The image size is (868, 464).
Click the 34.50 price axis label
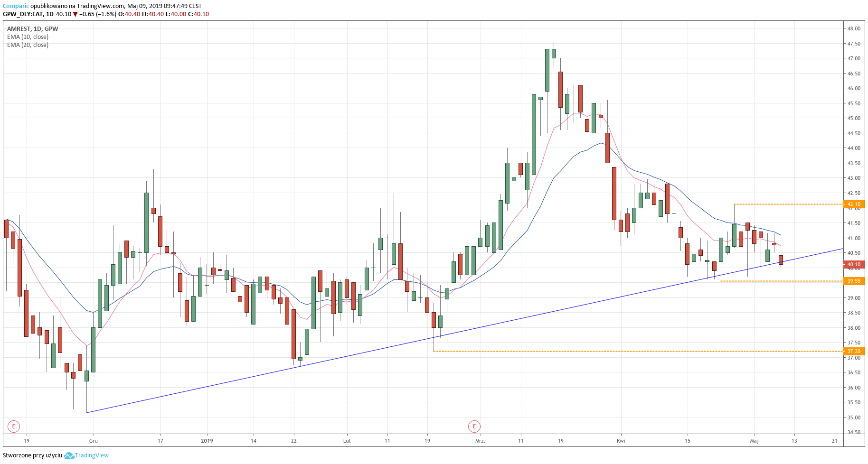pyautogui.click(x=854, y=432)
